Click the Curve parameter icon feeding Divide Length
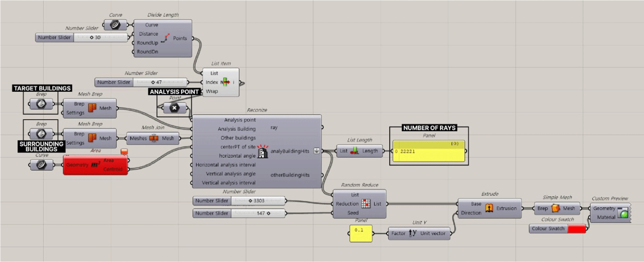The height and width of the screenshot is (262, 644). point(115,25)
